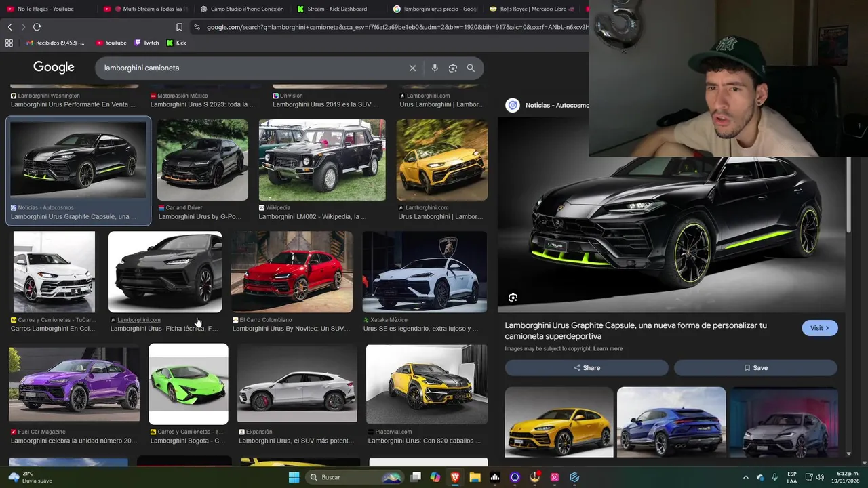Screen dimensions: 868x488
Task: Open the volume tray icon
Action: point(819,477)
